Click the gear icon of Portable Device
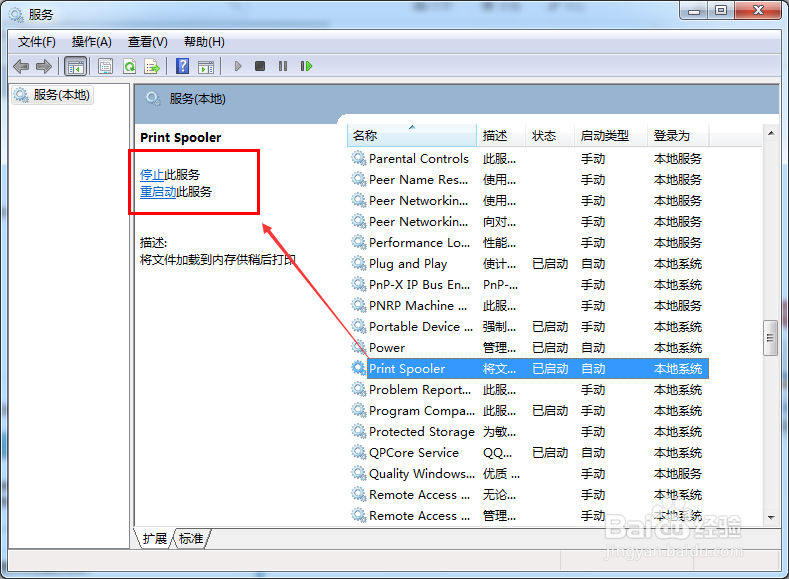Image resolution: width=789 pixels, height=579 pixels. pyautogui.click(x=358, y=326)
